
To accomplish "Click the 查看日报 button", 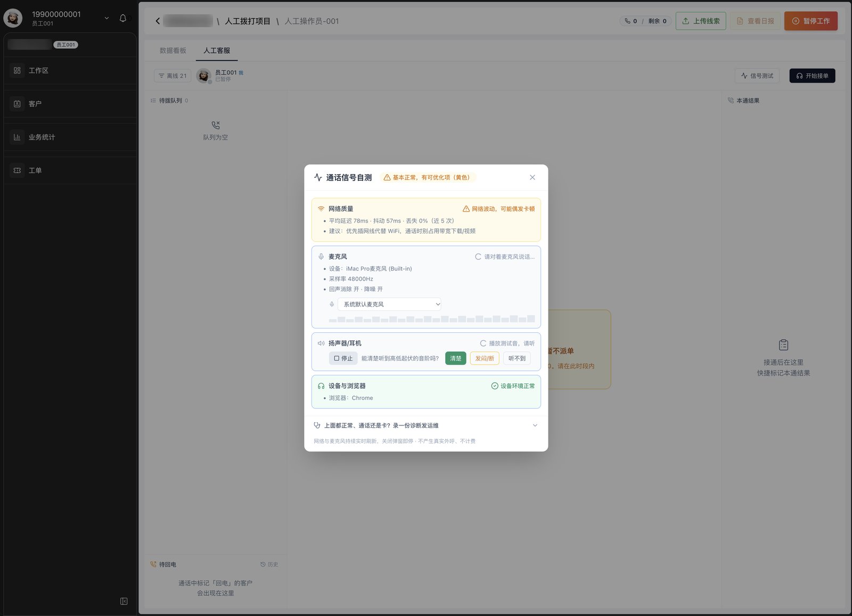I will tap(755, 21).
